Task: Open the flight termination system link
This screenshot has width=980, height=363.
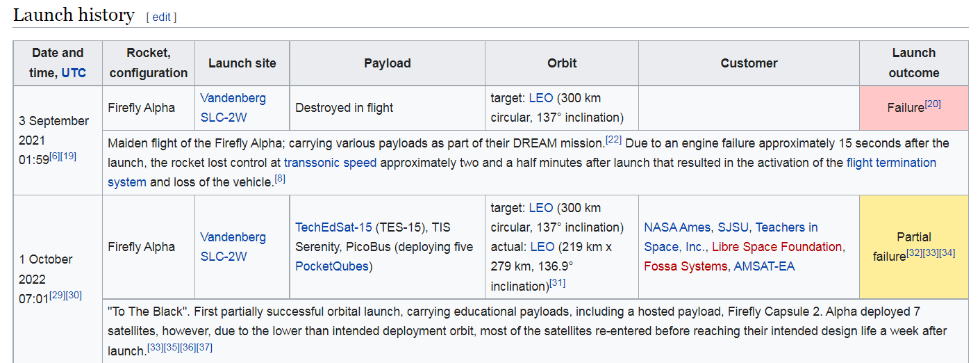Action: pyautogui.click(x=522, y=172)
